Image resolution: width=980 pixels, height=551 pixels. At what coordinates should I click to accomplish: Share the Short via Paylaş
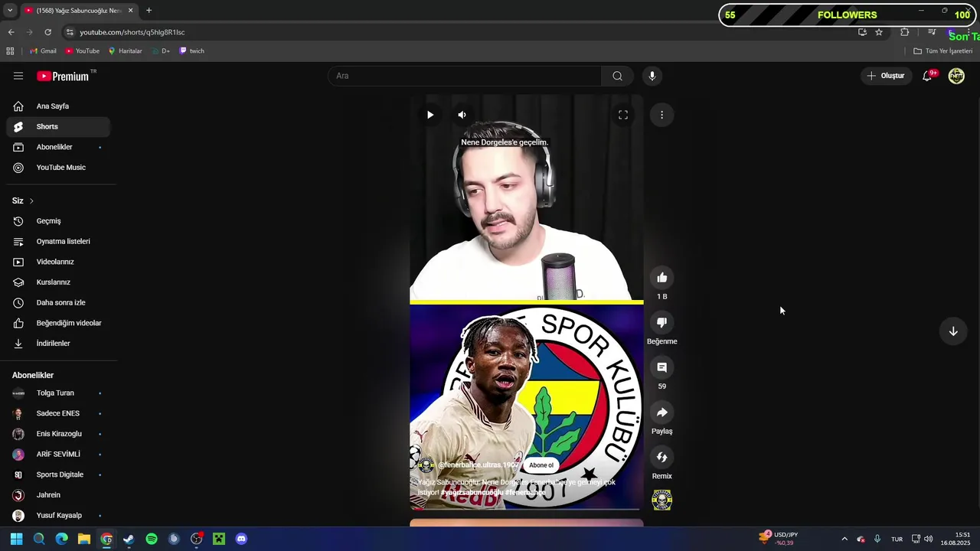tap(662, 412)
